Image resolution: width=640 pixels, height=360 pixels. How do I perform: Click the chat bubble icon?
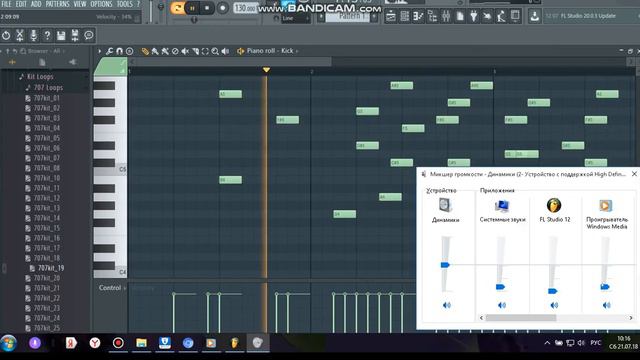89,36
